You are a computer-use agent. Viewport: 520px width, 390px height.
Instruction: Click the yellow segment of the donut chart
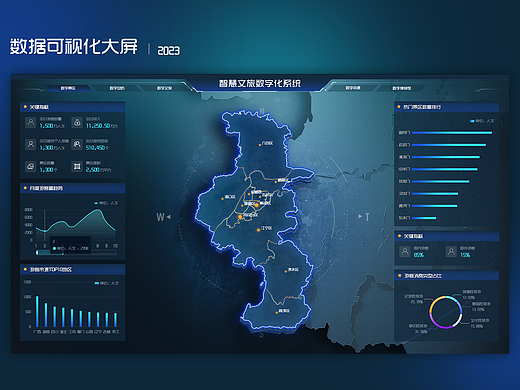click(x=435, y=303)
